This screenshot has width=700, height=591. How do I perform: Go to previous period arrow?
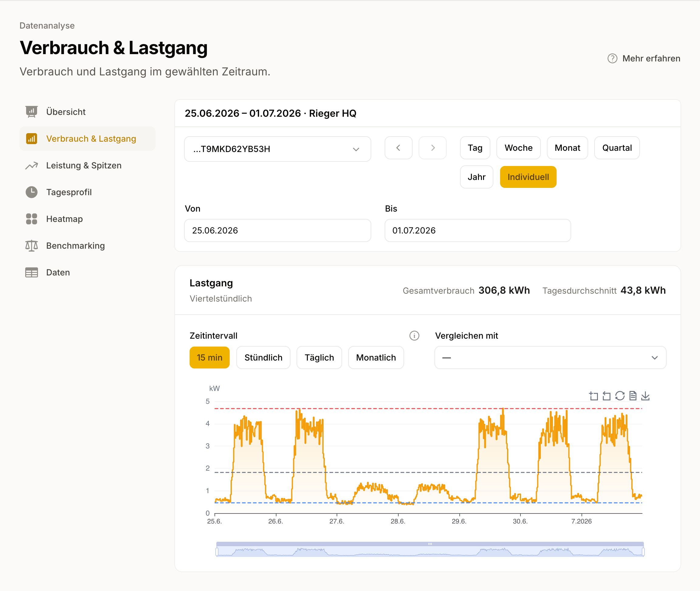tap(398, 148)
